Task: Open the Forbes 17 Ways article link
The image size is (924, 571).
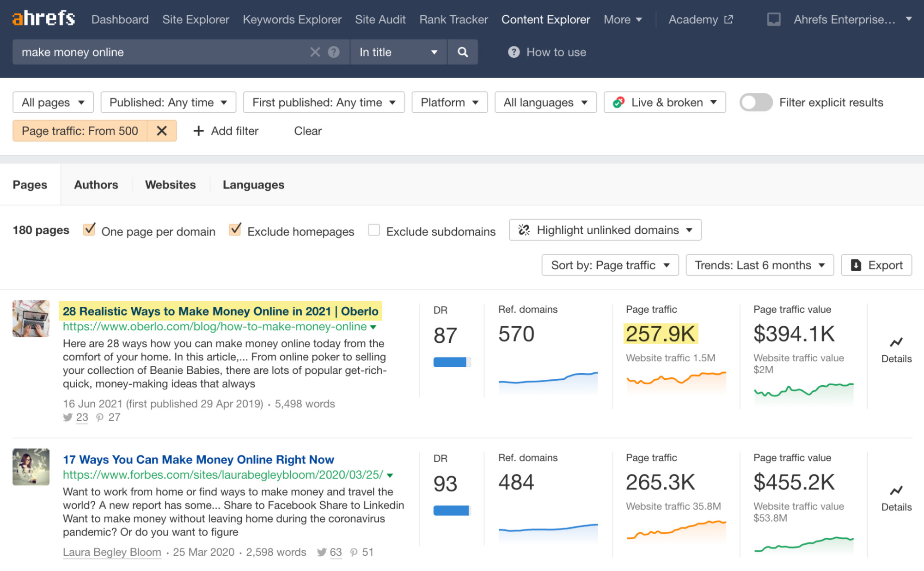Action: [198, 460]
